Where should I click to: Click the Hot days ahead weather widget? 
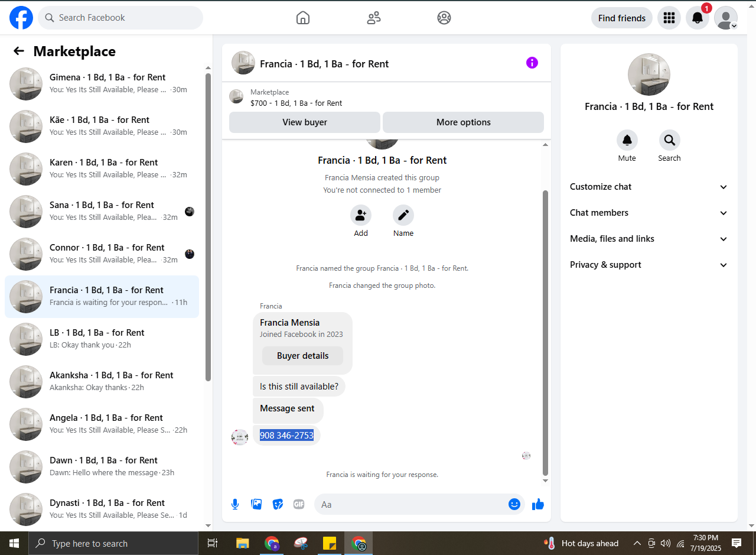coord(582,543)
